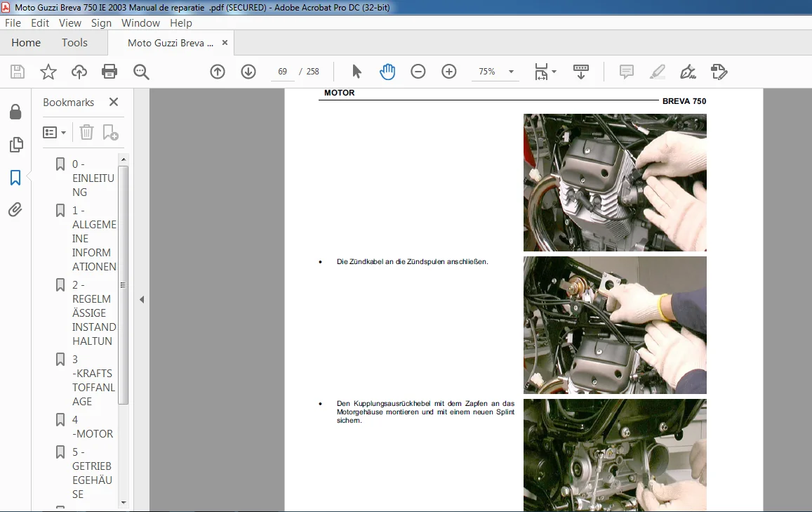The width and height of the screenshot is (812, 512).
Task: Open the Window menu
Action: [x=140, y=22]
